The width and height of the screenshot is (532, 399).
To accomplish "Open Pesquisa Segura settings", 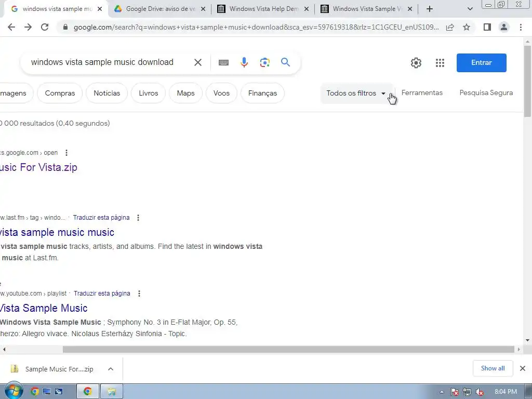I will 486,92.
